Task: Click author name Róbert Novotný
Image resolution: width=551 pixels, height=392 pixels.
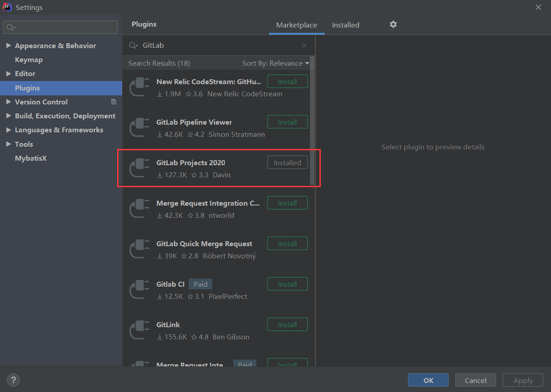Action: (x=229, y=256)
